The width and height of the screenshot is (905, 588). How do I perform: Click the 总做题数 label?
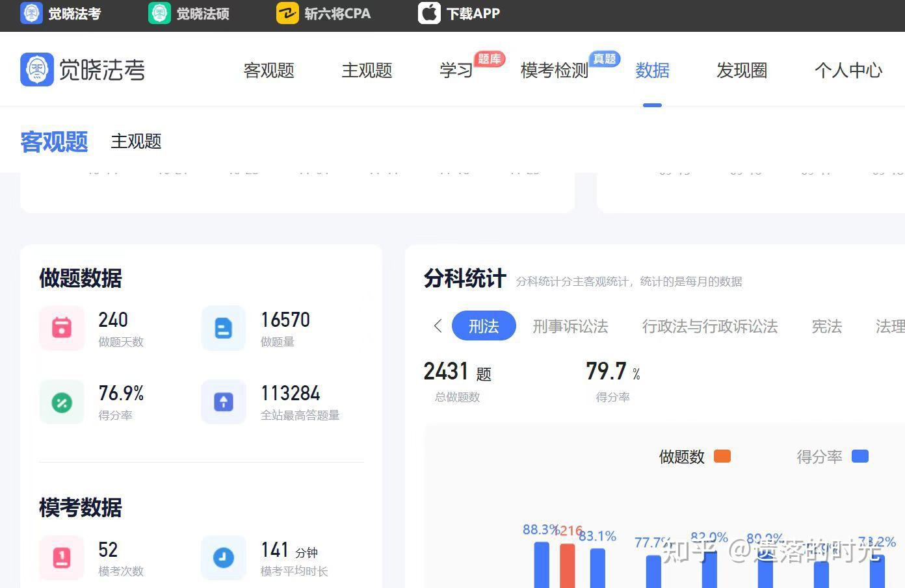(458, 397)
